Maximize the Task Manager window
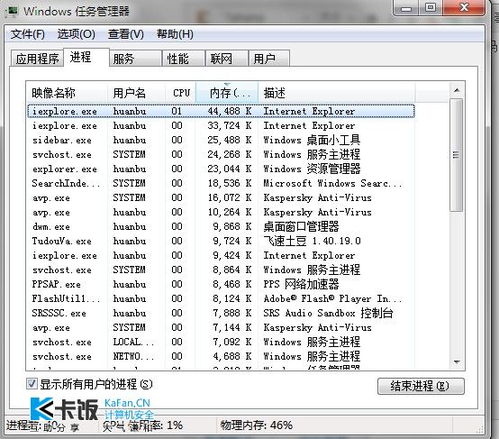The width and height of the screenshot is (499, 439). coord(430,8)
